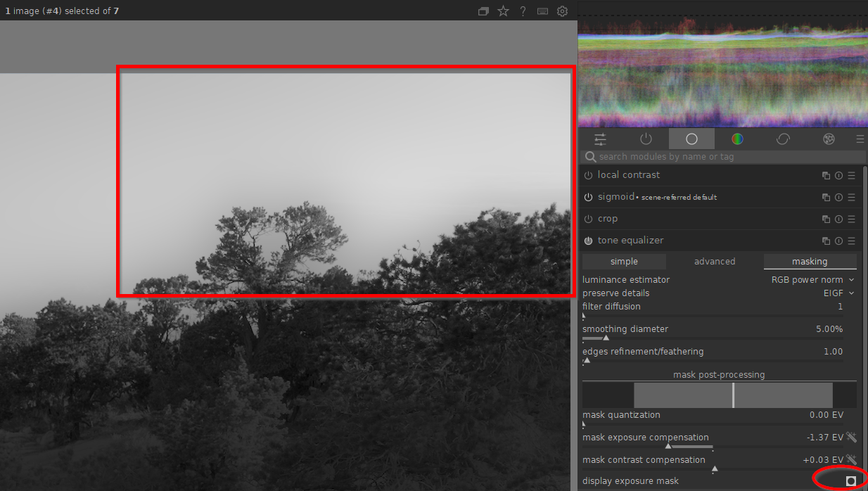This screenshot has height=491, width=868.
Task: Expand the crop module by name
Action: (x=608, y=219)
